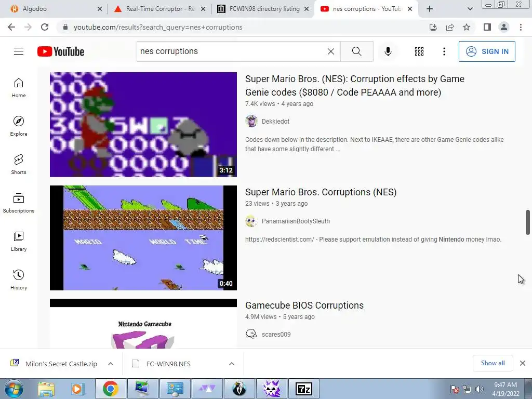Go to Home in the sidebar
532x399 pixels.
(19, 88)
